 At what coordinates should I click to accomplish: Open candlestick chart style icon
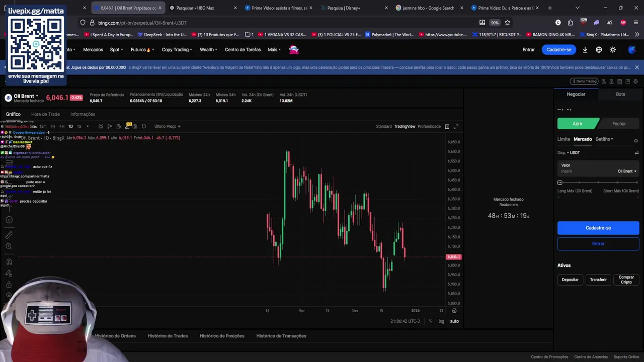[x=110, y=126]
